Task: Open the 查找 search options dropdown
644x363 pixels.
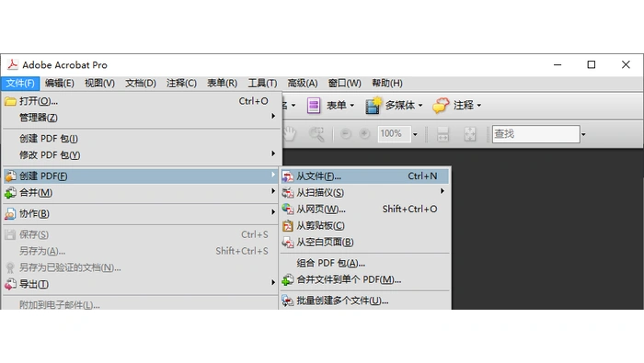Action: coord(583,134)
